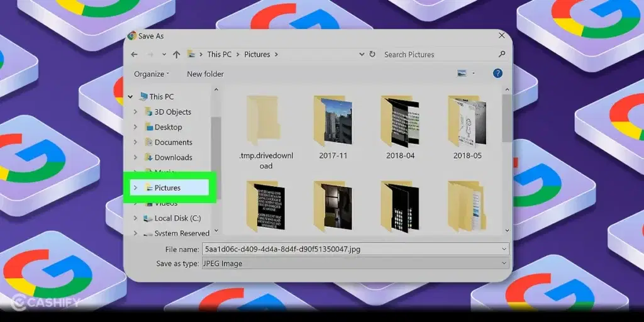The width and height of the screenshot is (644, 322).
Task: Click the Chrome icon in title bar
Action: tap(132, 36)
